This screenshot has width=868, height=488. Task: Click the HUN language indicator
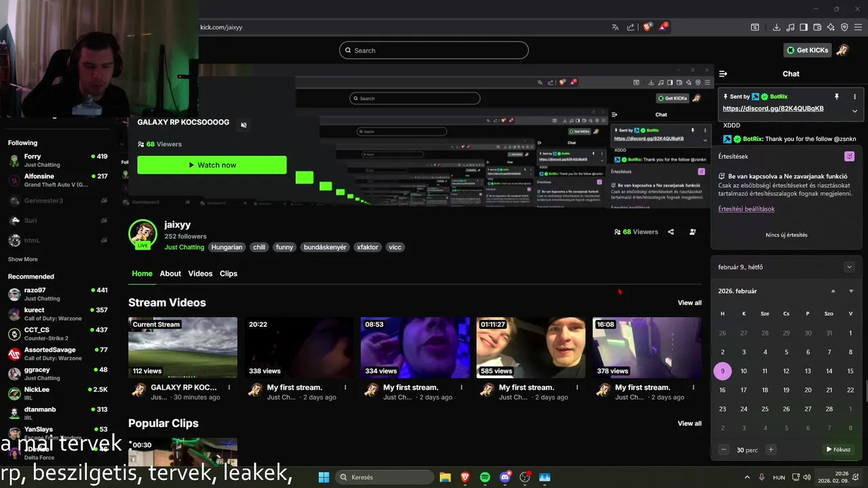point(779,477)
